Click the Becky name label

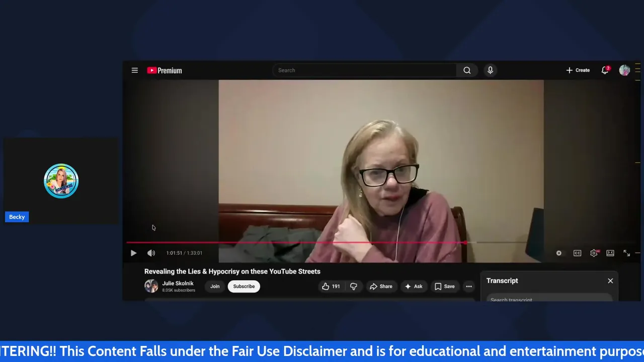(17, 217)
